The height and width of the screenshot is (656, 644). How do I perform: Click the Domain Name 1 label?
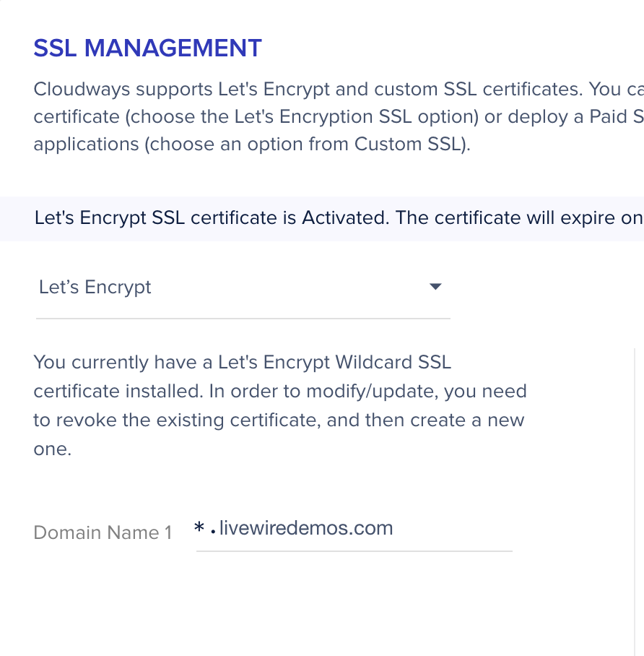pyautogui.click(x=103, y=532)
